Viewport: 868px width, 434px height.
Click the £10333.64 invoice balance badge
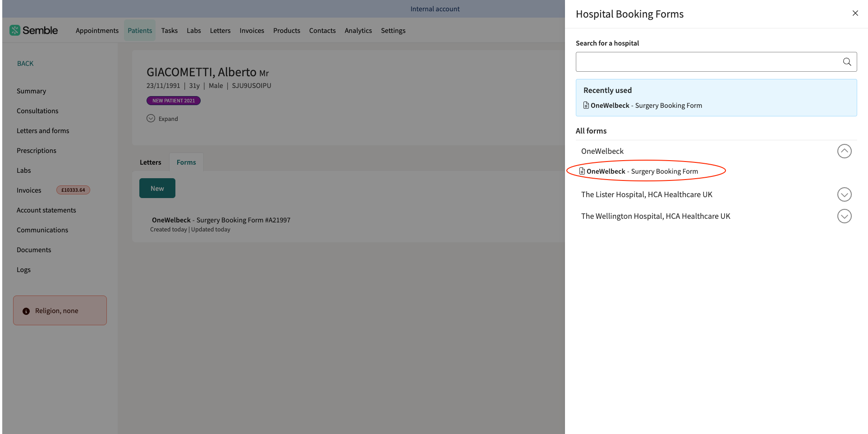[x=73, y=190]
